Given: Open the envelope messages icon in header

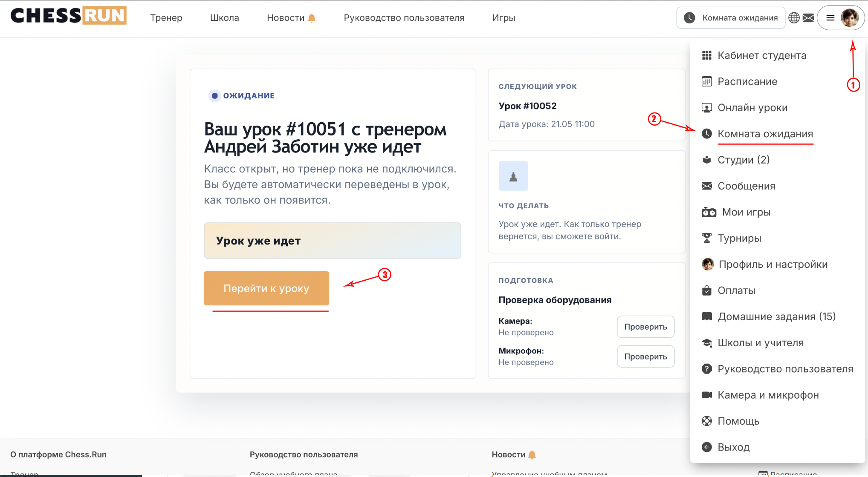Looking at the screenshot, I should click(x=808, y=18).
